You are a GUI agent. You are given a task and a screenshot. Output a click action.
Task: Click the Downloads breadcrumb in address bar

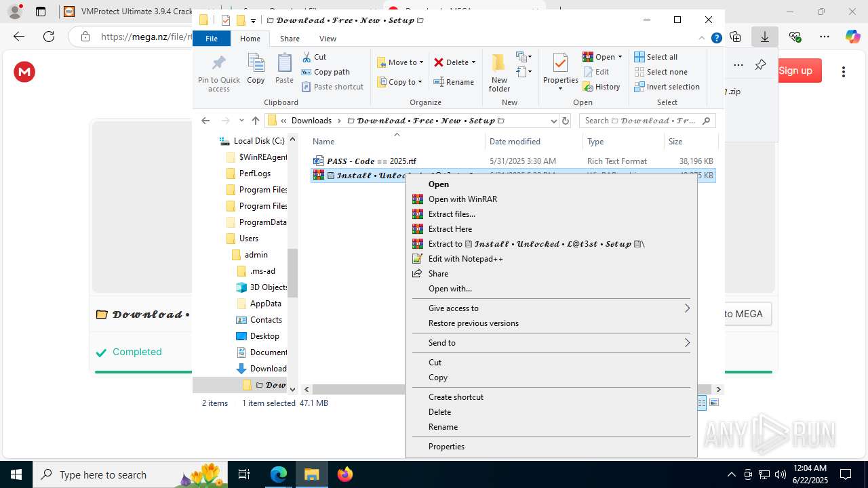coord(311,121)
